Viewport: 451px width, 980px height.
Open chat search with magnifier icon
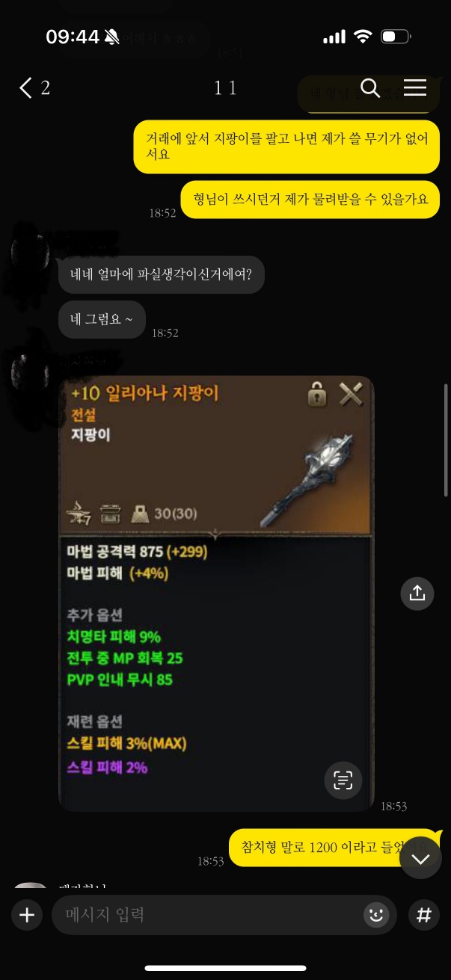point(370,87)
